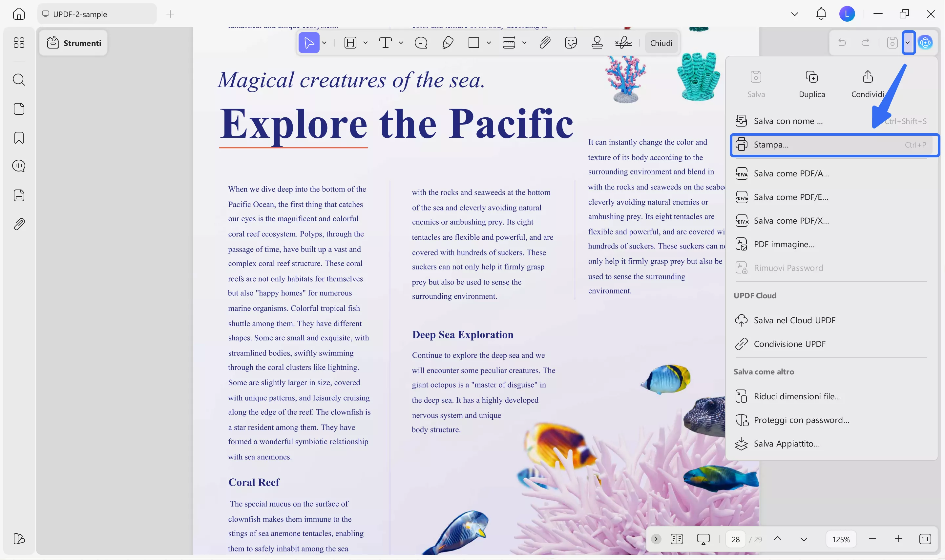This screenshot has width=945, height=560.
Task: Open the search panel in sidebar
Action: [x=19, y=80]
